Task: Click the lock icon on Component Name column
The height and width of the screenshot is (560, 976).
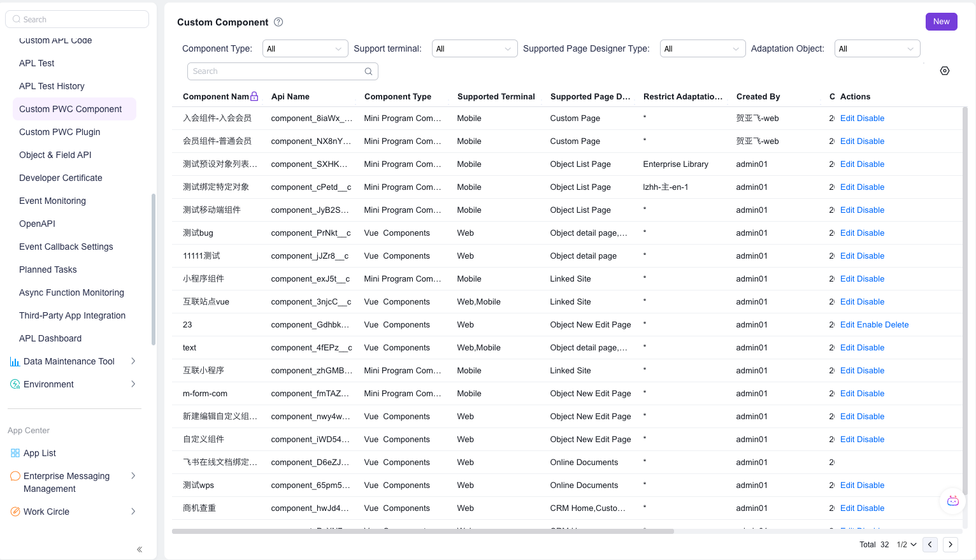Action: (254, 96)
